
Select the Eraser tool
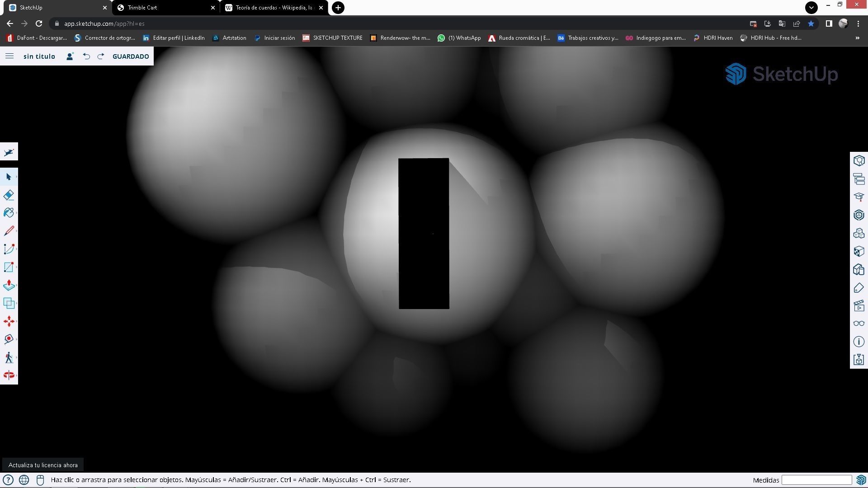(x=9, y=195)
